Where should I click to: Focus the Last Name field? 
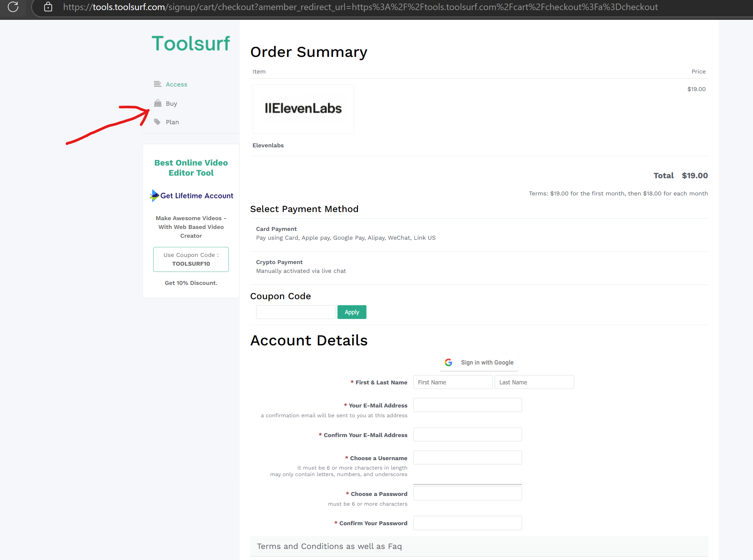pyautogui.click(x=534, y=382)
